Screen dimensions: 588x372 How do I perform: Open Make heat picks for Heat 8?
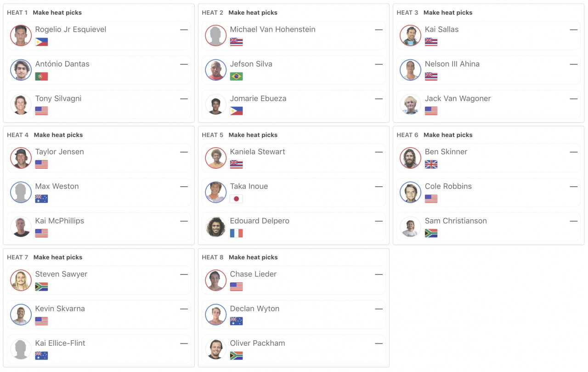tap(253, 257)
